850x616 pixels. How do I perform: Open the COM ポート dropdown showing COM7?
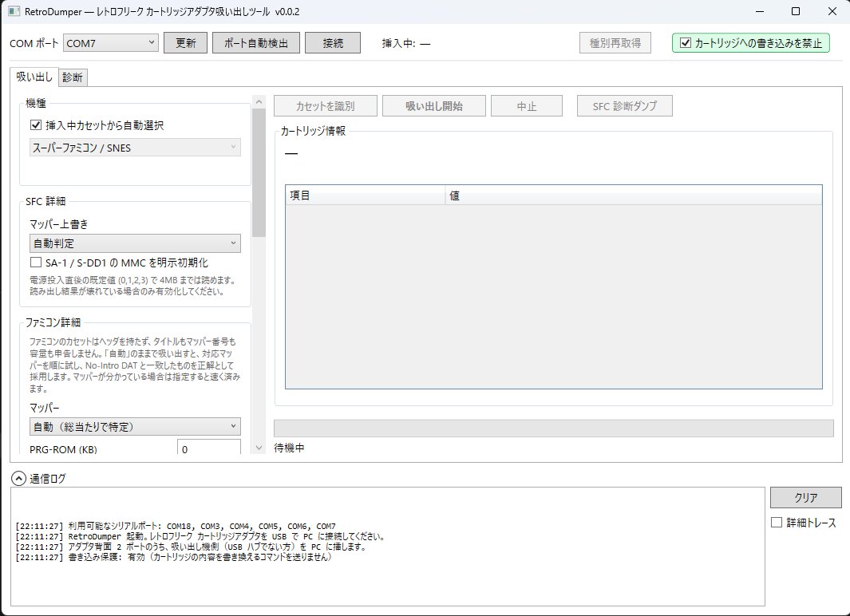pos(111,43)
